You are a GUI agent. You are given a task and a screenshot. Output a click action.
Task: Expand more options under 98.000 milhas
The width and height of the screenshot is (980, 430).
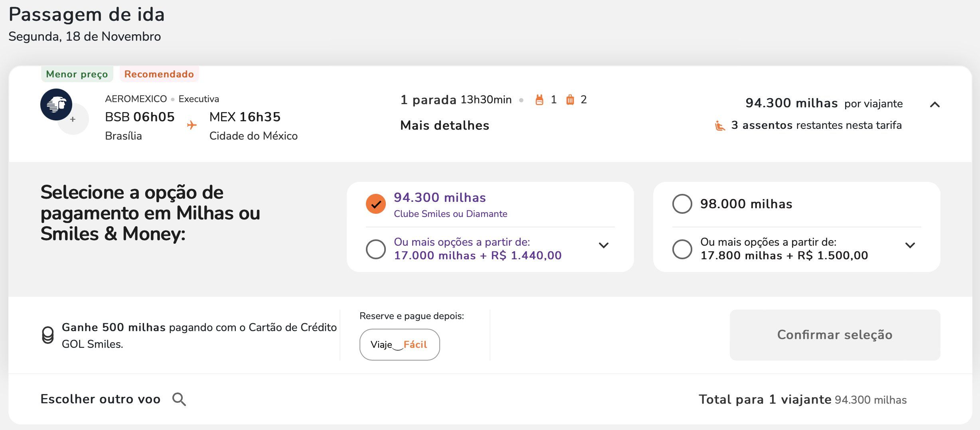tap(910, 245)
